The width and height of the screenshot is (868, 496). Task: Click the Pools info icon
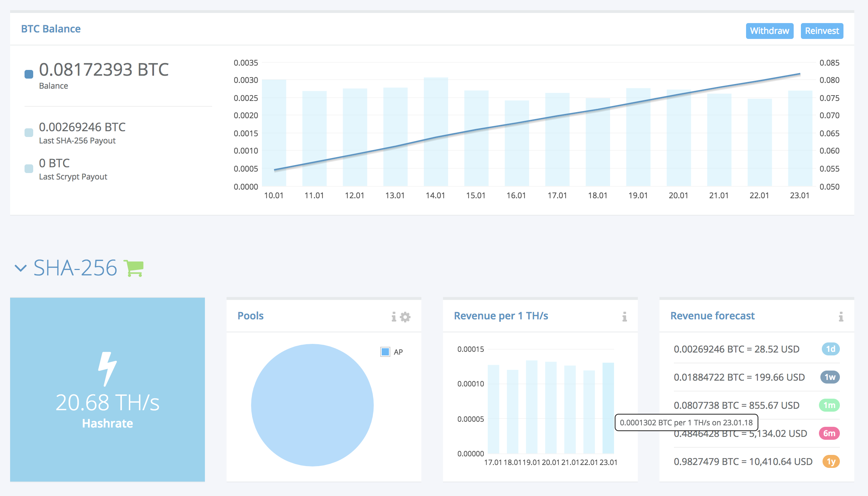click(394, 317)
